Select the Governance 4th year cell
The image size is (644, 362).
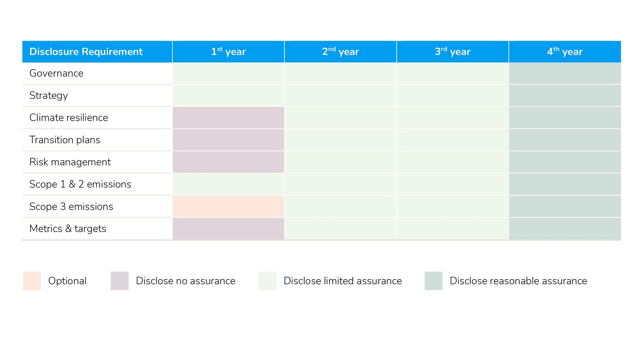tap(565, 73)
